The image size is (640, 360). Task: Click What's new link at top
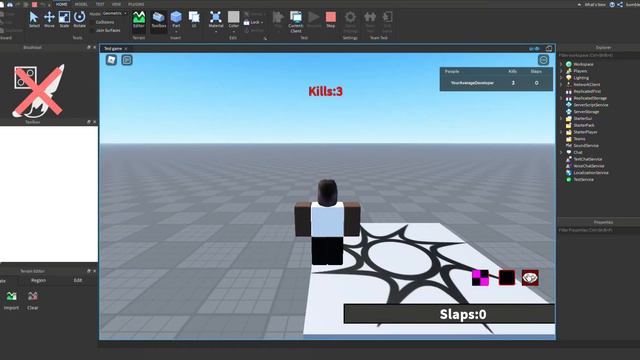(x=595, y=4)
